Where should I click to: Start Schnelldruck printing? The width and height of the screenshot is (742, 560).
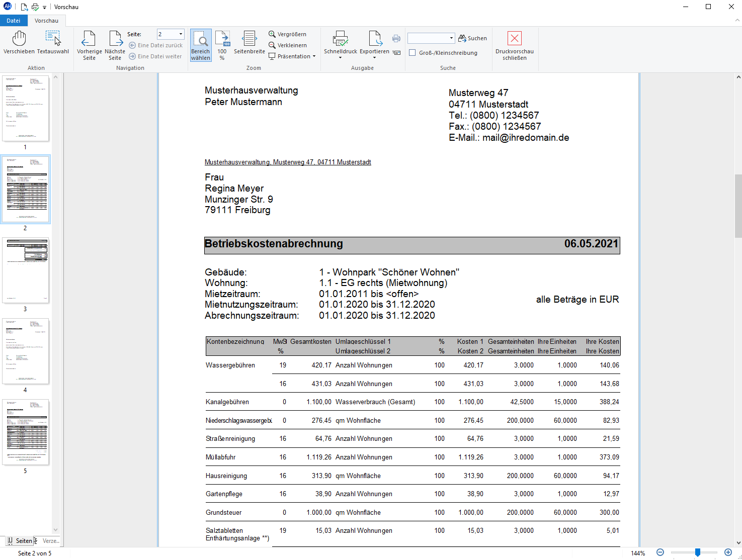pos(341,42)
